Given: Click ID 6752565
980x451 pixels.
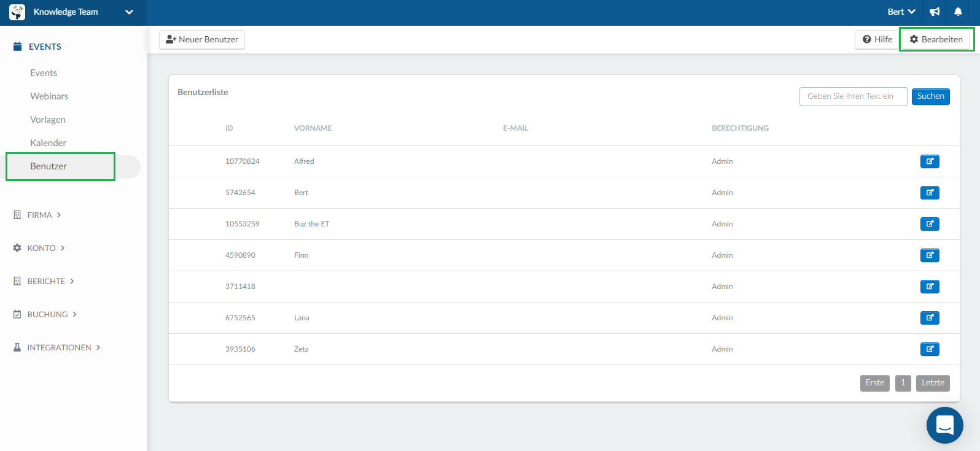Looking at the screenshot, I should pos(240,318).
